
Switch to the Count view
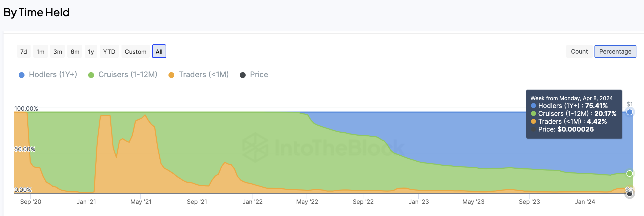coord(579,51)
